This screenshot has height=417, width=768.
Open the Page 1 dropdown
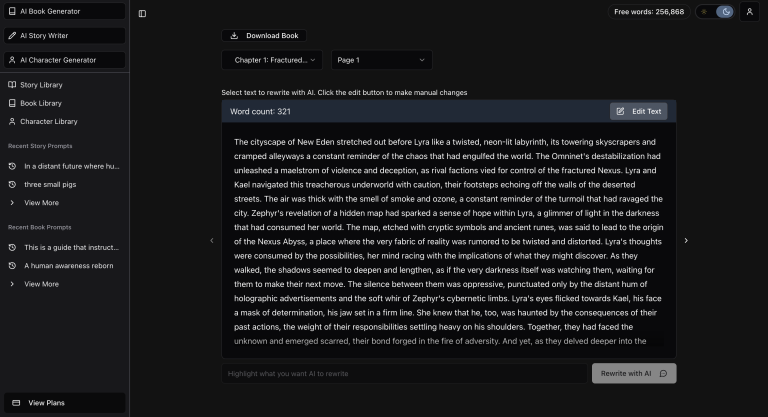[381, 60]
